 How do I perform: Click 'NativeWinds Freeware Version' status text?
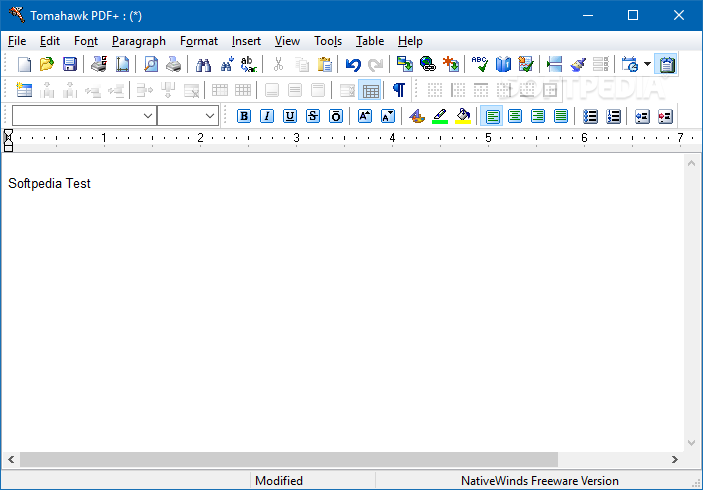[540, 481]
